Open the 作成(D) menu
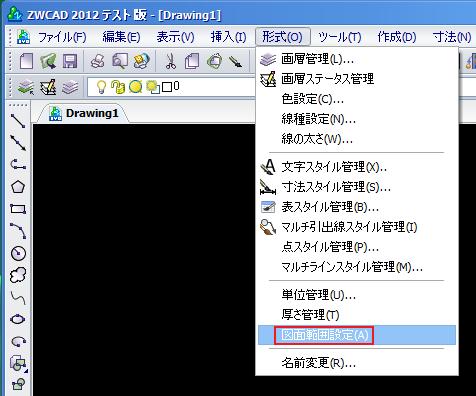 coord(397,37)
